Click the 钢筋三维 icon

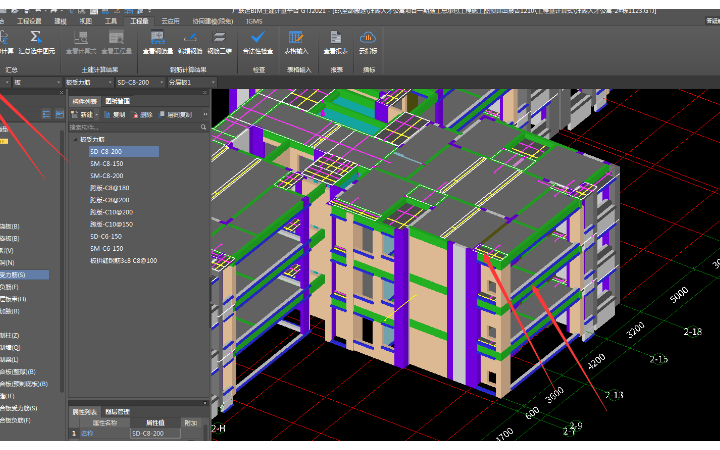tap(220, 38)
